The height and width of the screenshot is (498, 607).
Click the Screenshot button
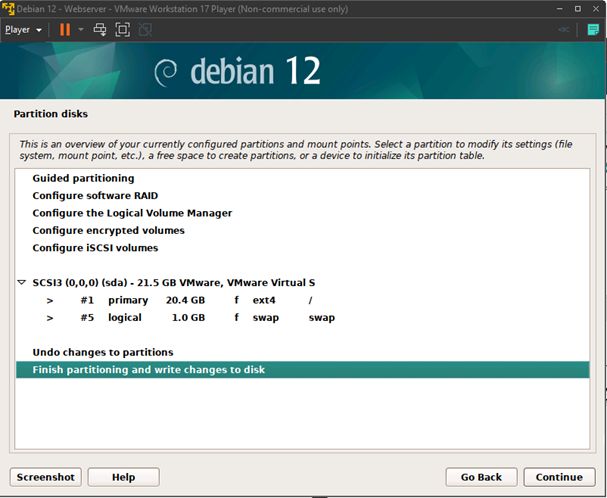tap(45, 477)
